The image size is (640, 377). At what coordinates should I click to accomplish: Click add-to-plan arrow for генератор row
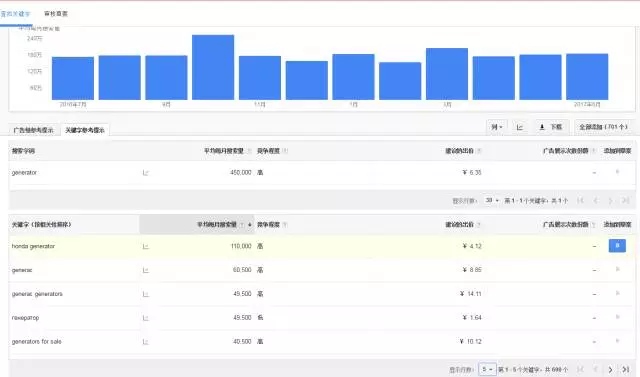click(x=618, y=317)
